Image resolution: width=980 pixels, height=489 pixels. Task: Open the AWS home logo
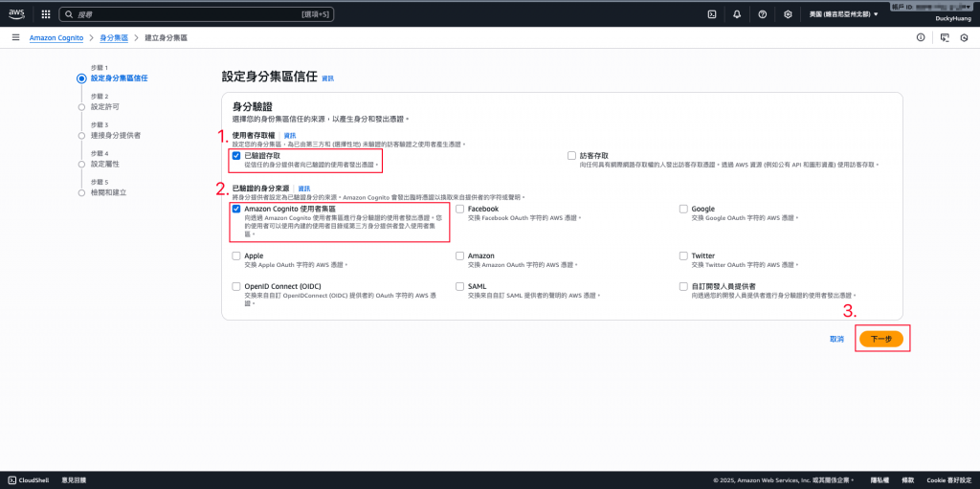click(x=16, y=13)
